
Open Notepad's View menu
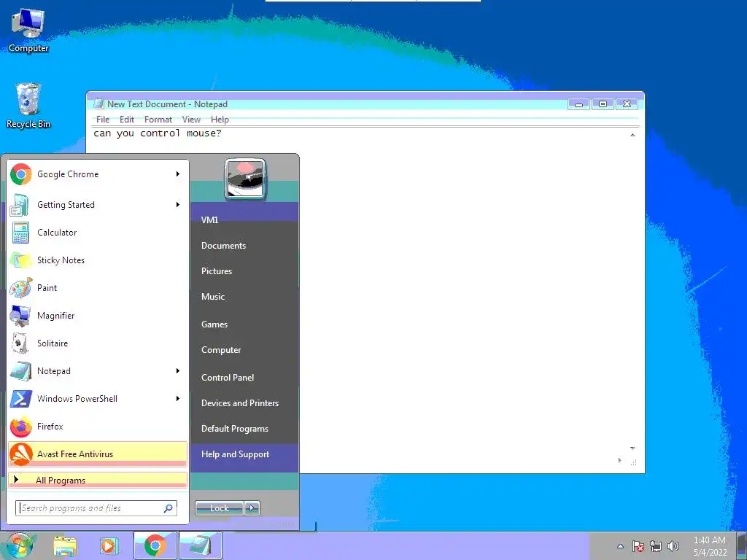(x=191, y=120)
